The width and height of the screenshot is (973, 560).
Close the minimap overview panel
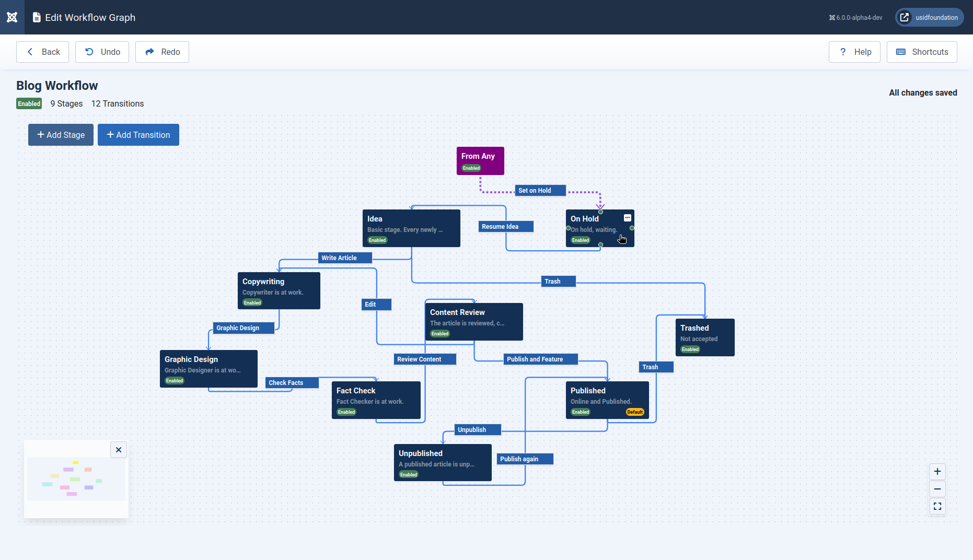[x=118, y=450]
